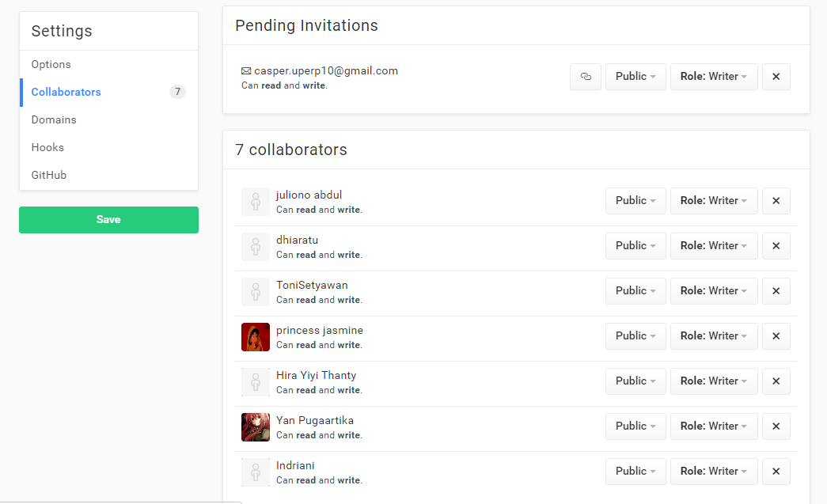Remove collaborator ToniSetyawan
Image resolution: width=827 pixels, height=504 pixels.
(776, 291)
